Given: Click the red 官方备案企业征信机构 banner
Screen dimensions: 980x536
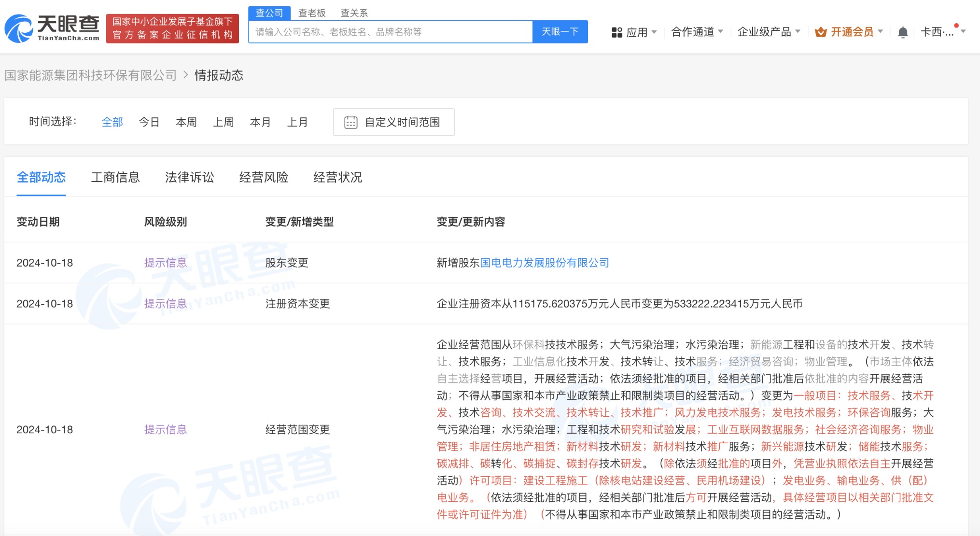Looking at the screenshot, I should click(172, 28).
